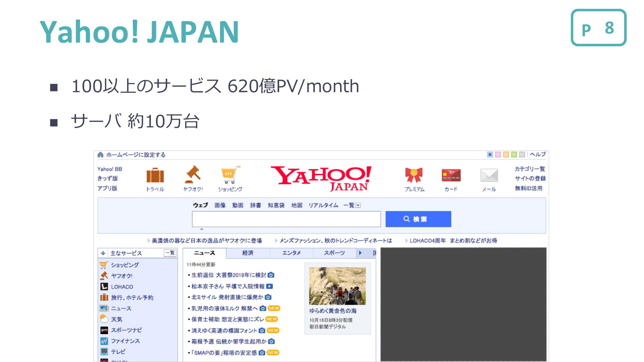
Task: Open the LOHACO4周年 promo link
Action: coord(453,240)
